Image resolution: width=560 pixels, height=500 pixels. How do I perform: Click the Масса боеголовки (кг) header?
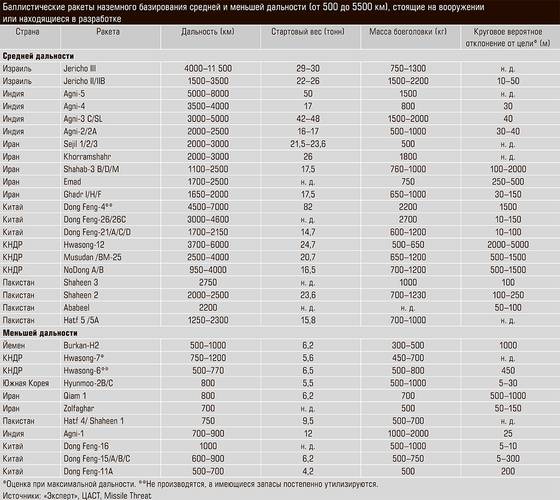coord(408,32)
